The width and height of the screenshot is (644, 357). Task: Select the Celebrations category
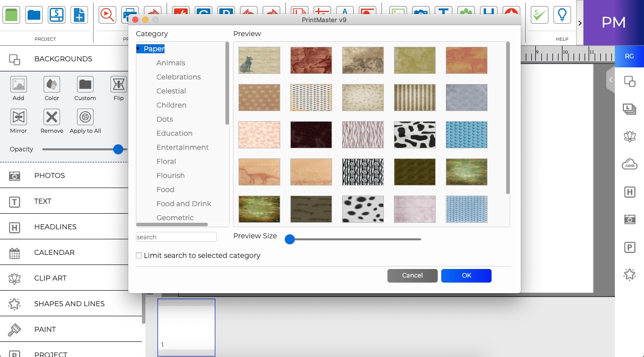click(179, 76)
